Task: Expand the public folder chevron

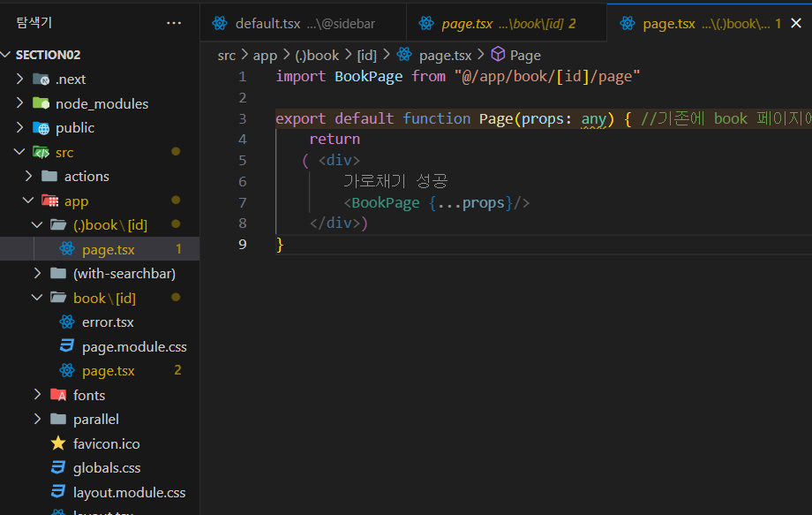Action: coord(19,127)
